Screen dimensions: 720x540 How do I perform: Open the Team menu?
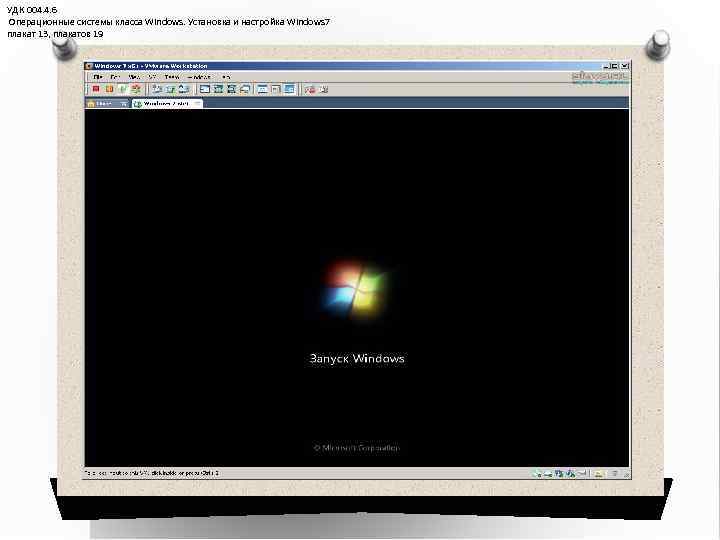(172, 77)
